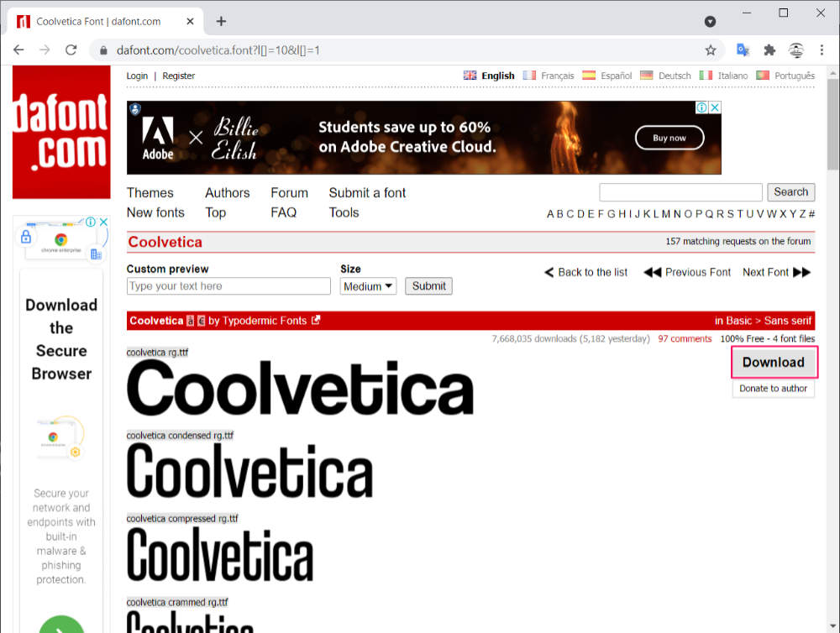Click the coolvetica condensed rg.ttf preview
Viewport: 840px width, 633px height.
[x=249, y=471]
